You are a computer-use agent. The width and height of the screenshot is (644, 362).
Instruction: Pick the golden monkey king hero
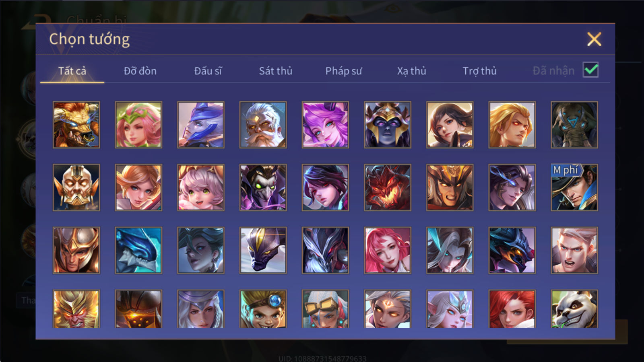(76, 309)
